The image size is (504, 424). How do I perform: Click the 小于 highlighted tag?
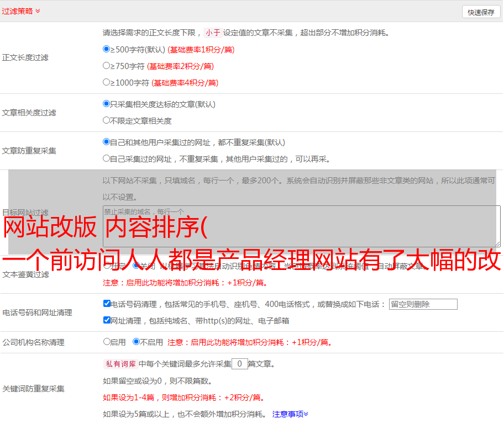pos(213,33)
